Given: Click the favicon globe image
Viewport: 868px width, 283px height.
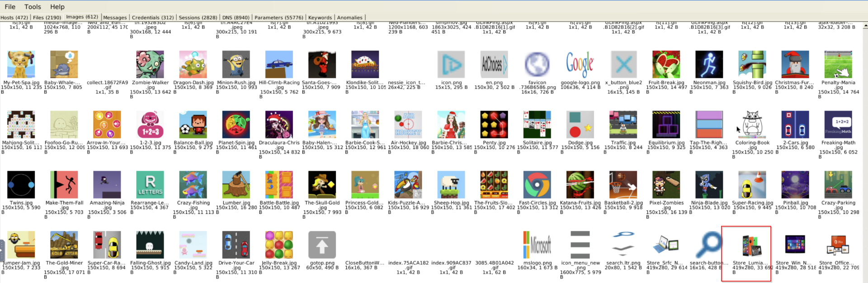Looking at the screenshot, I should pos(537,65).
